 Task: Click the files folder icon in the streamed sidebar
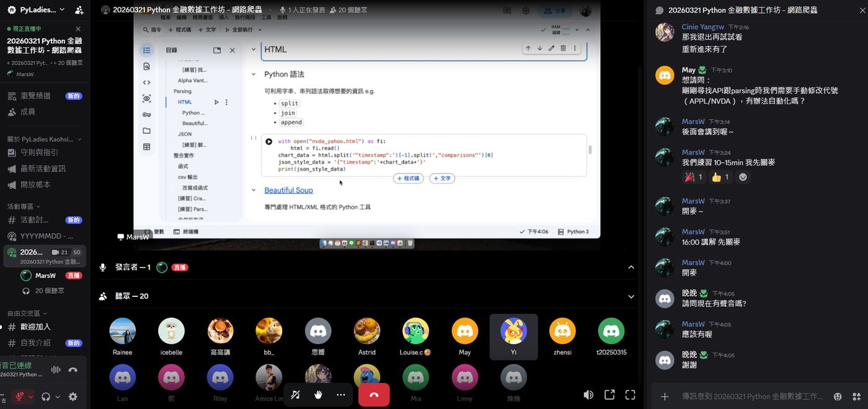[x=146, y=131]
